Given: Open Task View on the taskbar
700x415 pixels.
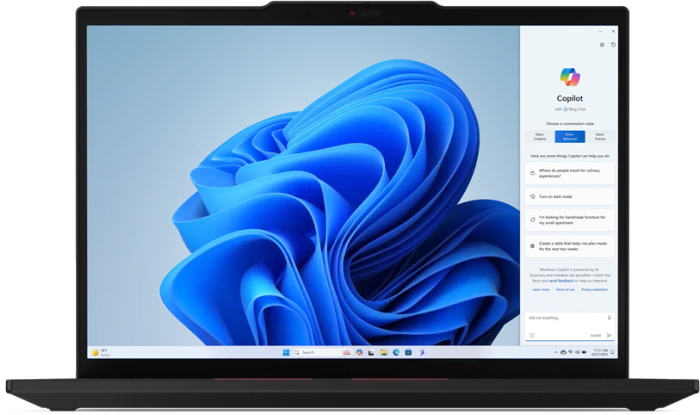Looking at the screenshot, I should tap(371, 353).
